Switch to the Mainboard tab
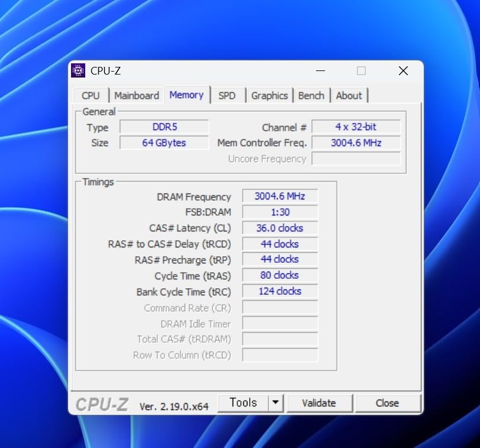 pyautogui.click(x=137, y=95)
